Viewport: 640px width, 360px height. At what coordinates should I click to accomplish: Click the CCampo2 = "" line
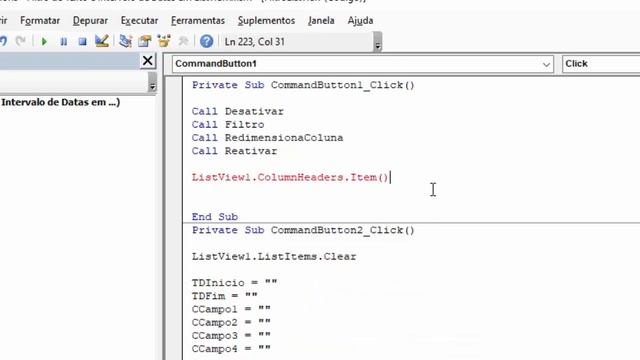(x=231, y=322)
